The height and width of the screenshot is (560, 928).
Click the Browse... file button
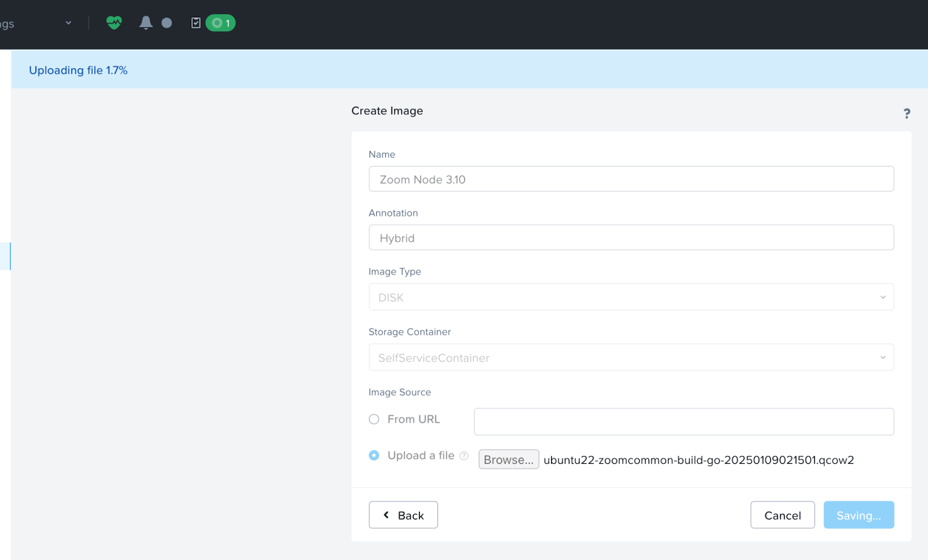click(508, 460)
